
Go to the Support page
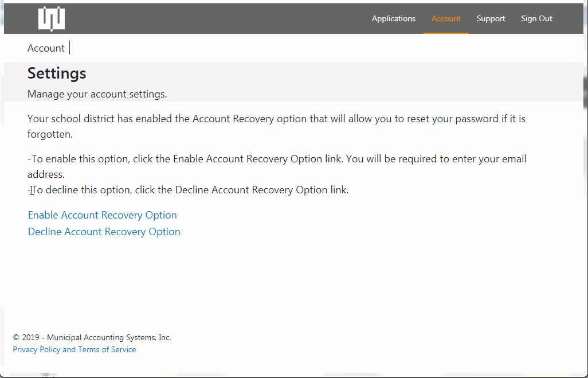[491, 19]
